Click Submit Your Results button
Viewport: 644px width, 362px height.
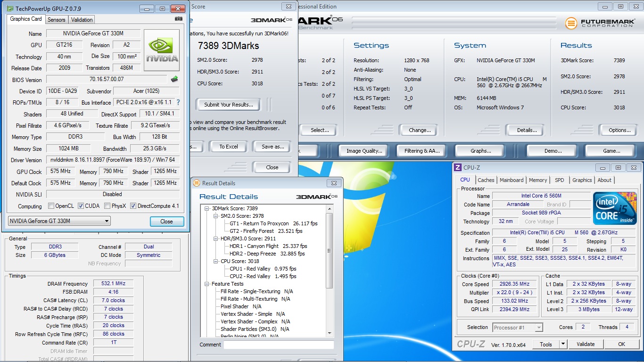pos(229,105)
